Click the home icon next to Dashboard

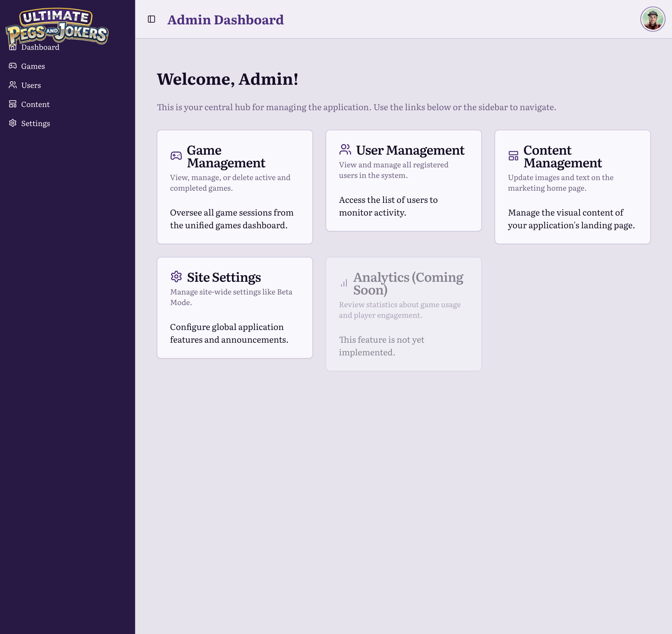(13, 47)
